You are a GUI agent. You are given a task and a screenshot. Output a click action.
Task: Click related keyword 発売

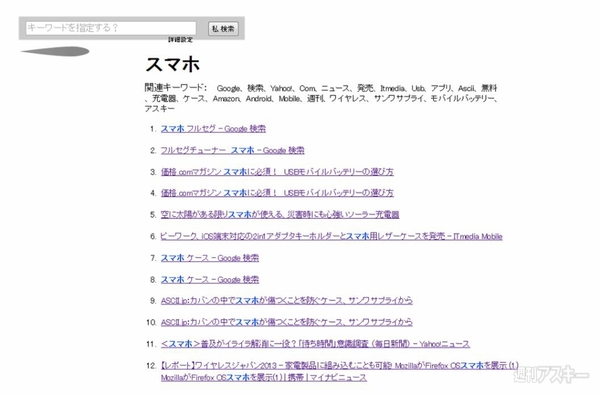(365, 88)
